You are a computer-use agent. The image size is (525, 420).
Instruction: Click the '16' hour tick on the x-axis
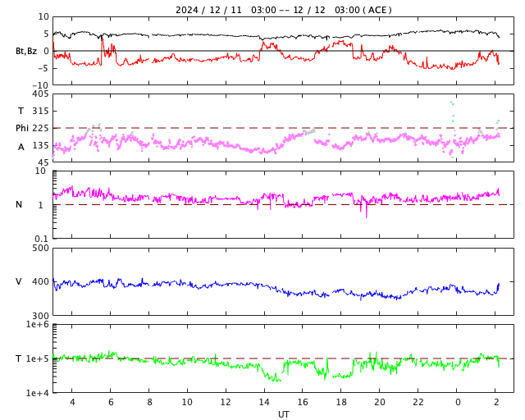[x=303, y=402]
